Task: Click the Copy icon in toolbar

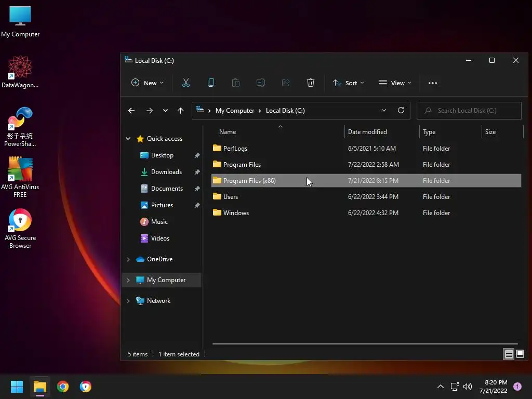Action: [x=211, y=83]
